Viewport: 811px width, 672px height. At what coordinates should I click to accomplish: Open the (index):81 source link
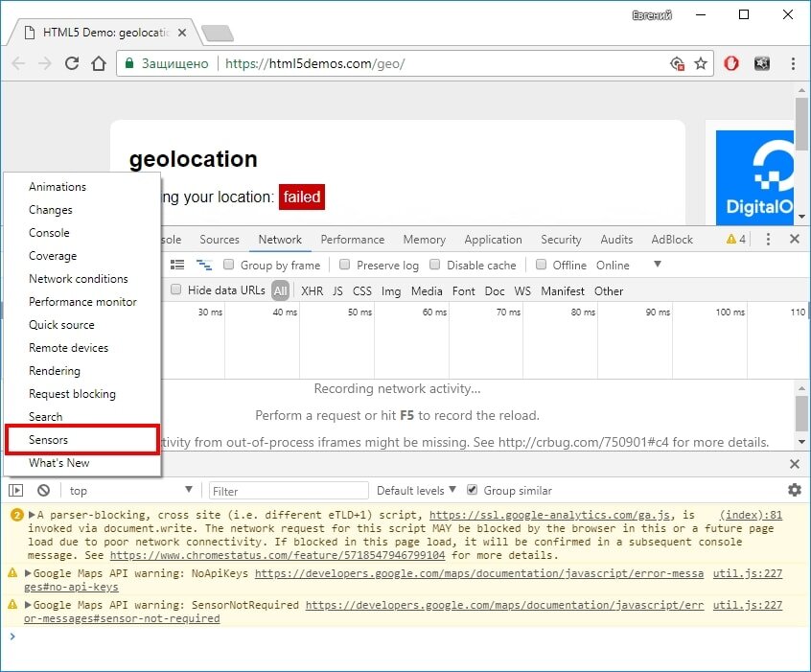coord(751,515)
